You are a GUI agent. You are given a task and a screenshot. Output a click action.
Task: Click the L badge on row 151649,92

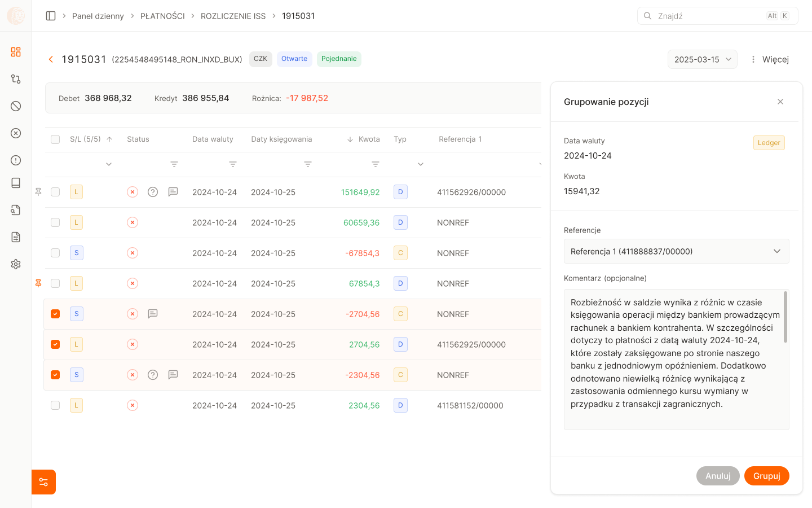[x=76, y=192]
